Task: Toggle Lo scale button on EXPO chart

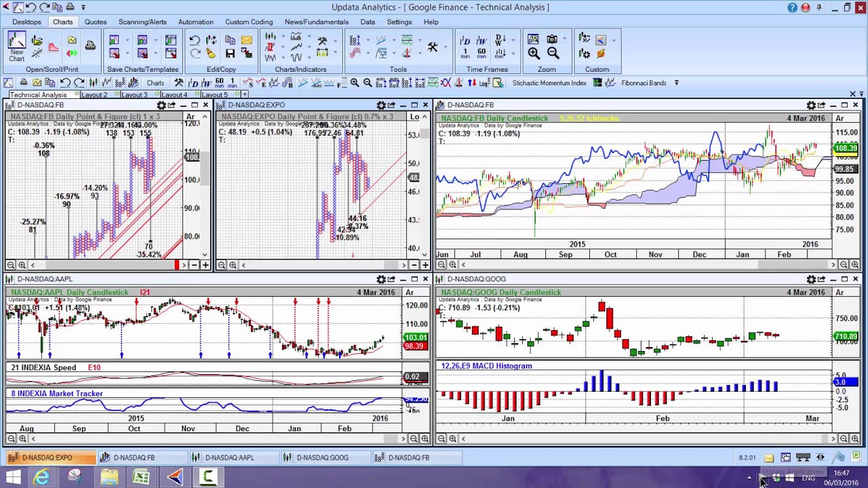Action: pos(414,117)
